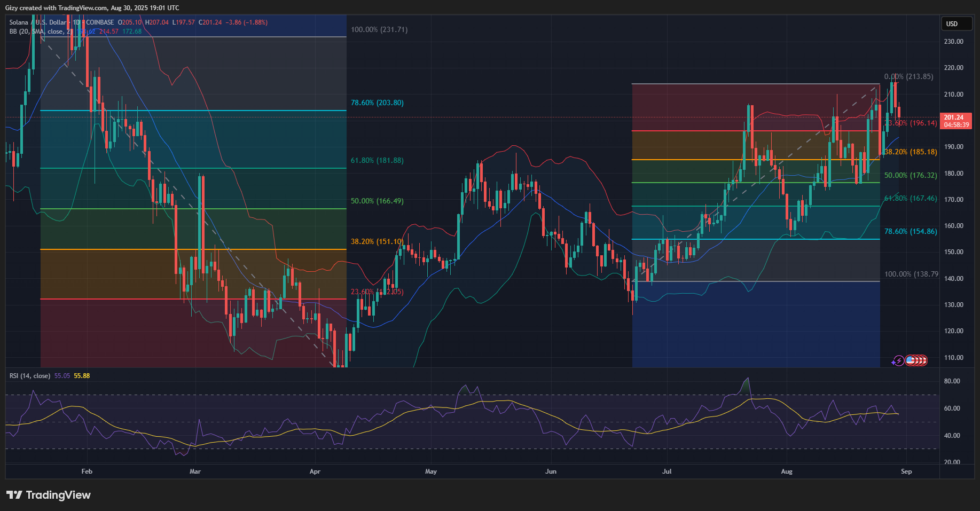
Task: Click the 38.20% (185.18) retracement label
Action: coord(910,152)
